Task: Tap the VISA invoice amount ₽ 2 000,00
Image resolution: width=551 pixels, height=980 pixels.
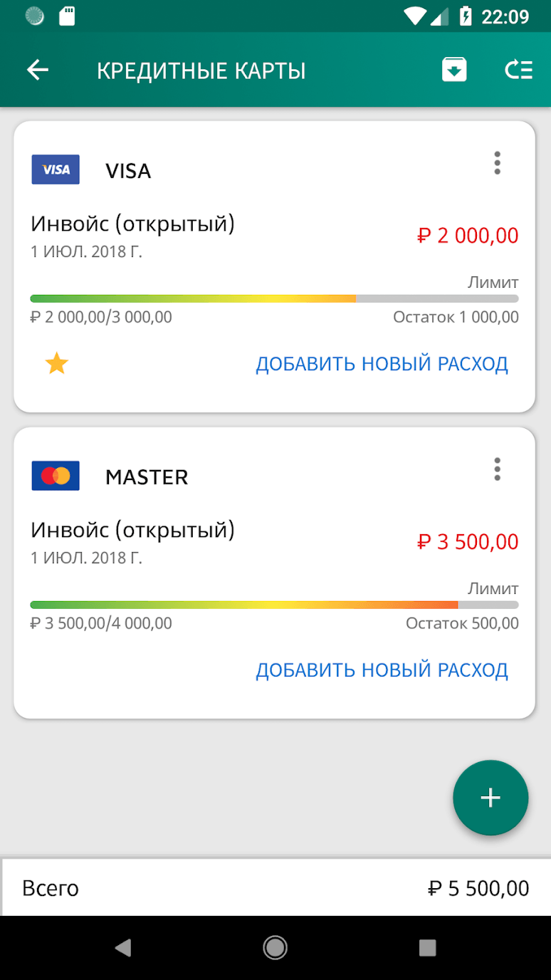Action: (468, 236)
